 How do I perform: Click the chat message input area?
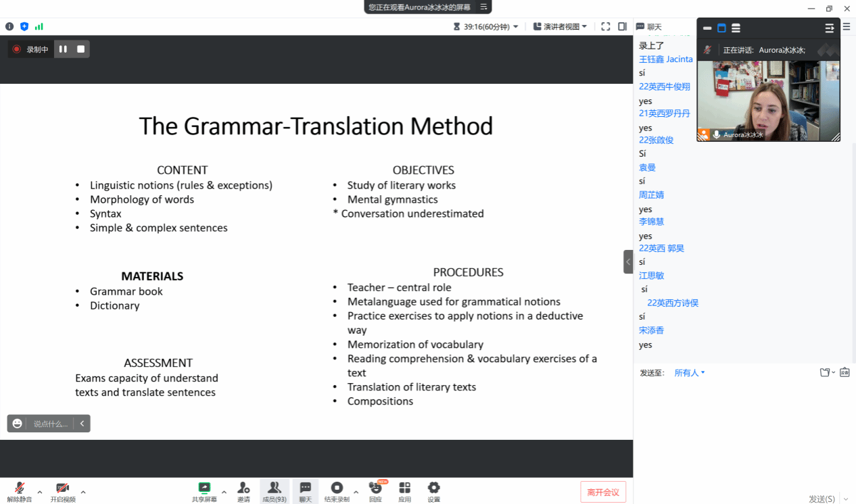tap(744, 432)
